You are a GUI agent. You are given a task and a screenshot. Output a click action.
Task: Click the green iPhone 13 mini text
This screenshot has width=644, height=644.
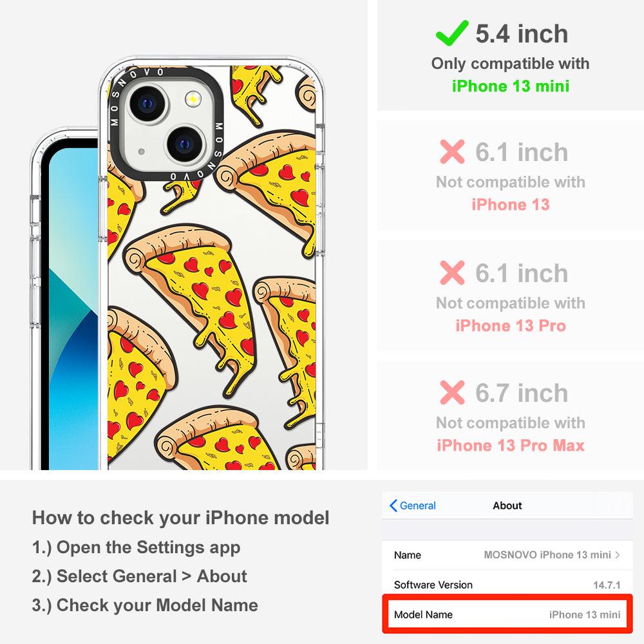pos(511,86)
